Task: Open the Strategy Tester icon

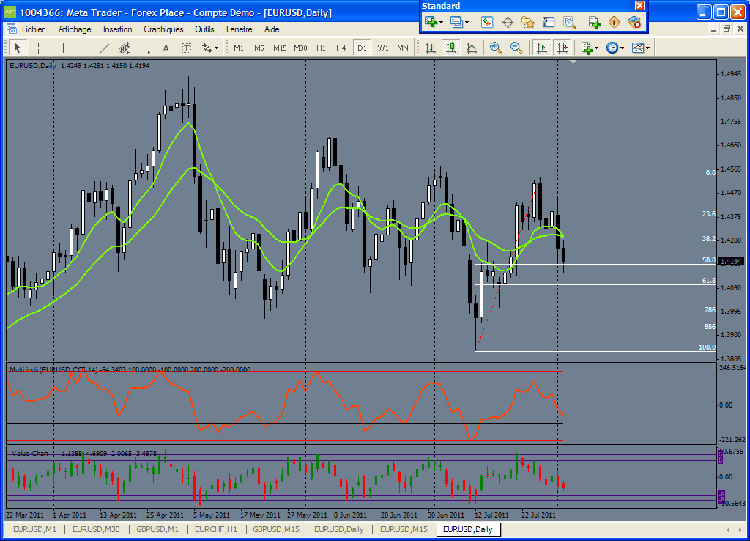Action: point(569,22)
